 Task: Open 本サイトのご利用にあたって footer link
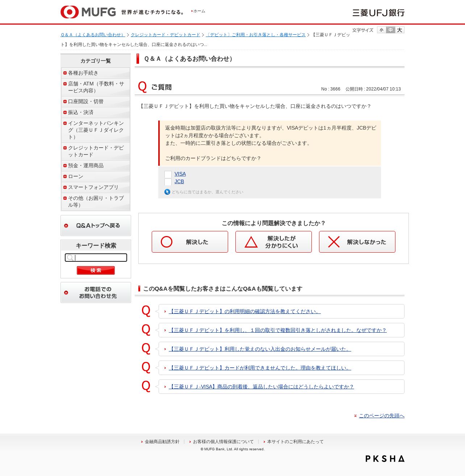point(295,442)
